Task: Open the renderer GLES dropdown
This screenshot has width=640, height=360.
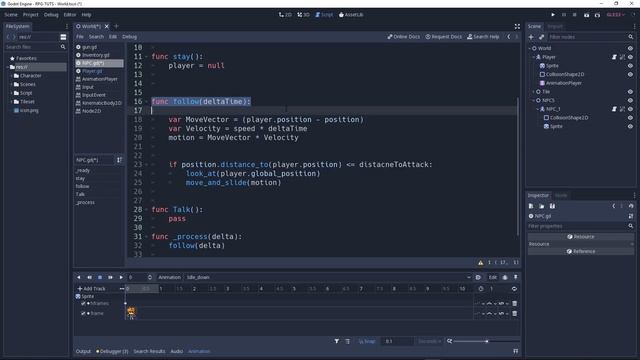Action: click(616, 15)
